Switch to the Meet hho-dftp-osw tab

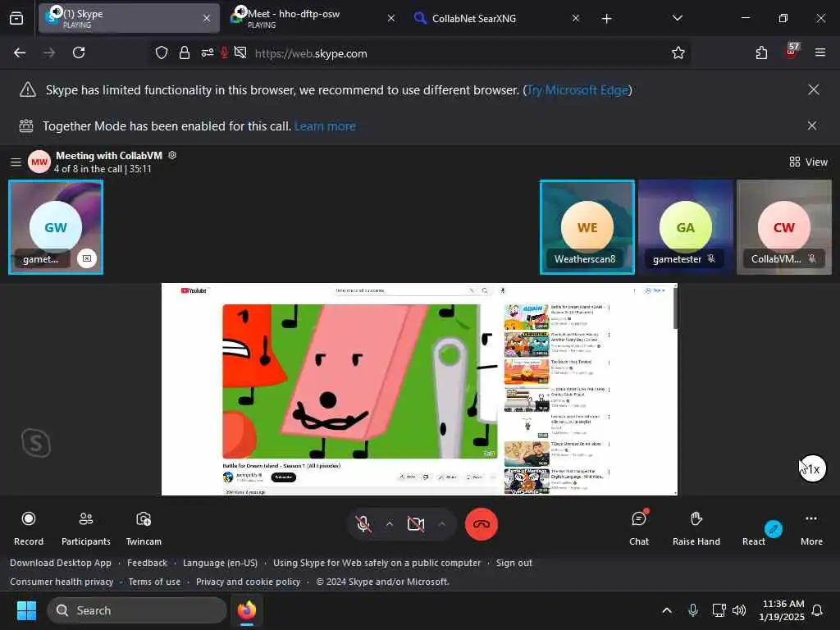[313, 18]
